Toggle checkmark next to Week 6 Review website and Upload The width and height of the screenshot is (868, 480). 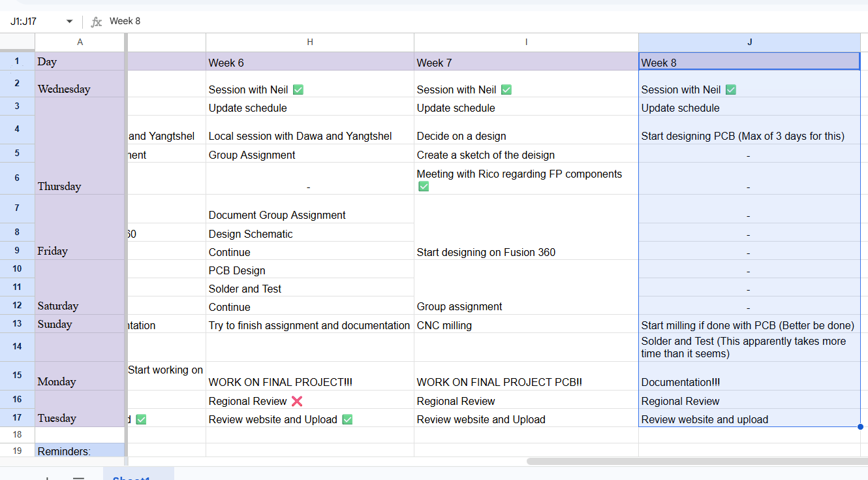click(347, 419)
